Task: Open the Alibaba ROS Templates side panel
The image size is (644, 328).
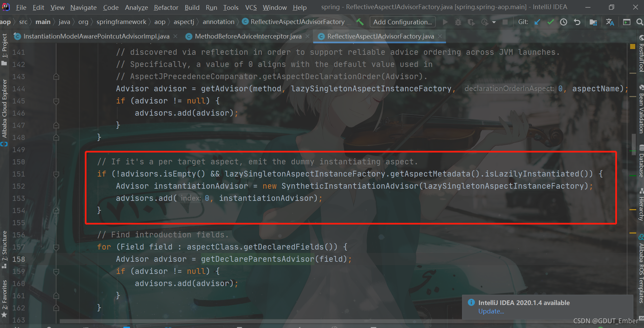Action: point(641,268)
